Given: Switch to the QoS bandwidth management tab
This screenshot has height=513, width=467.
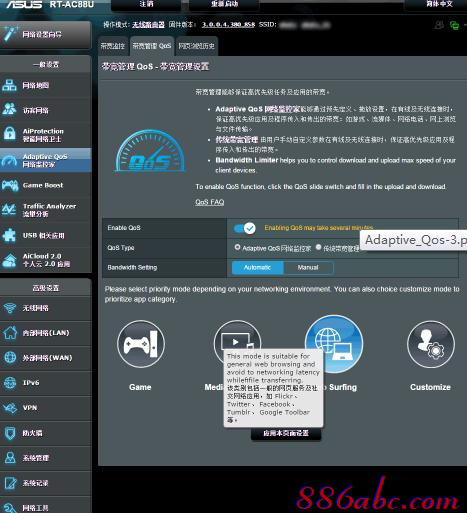Looking at the screenshot, I should coord(152,46).
